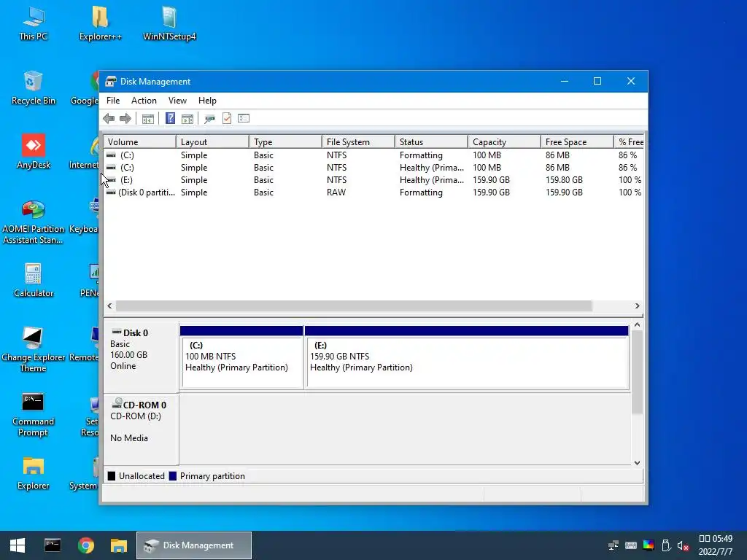Select the AnyDesk desktop icon

pos(34,152)
